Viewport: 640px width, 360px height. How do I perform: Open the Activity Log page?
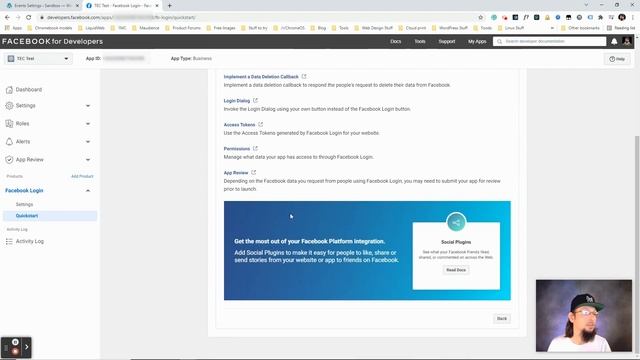(x=30, y=241)
